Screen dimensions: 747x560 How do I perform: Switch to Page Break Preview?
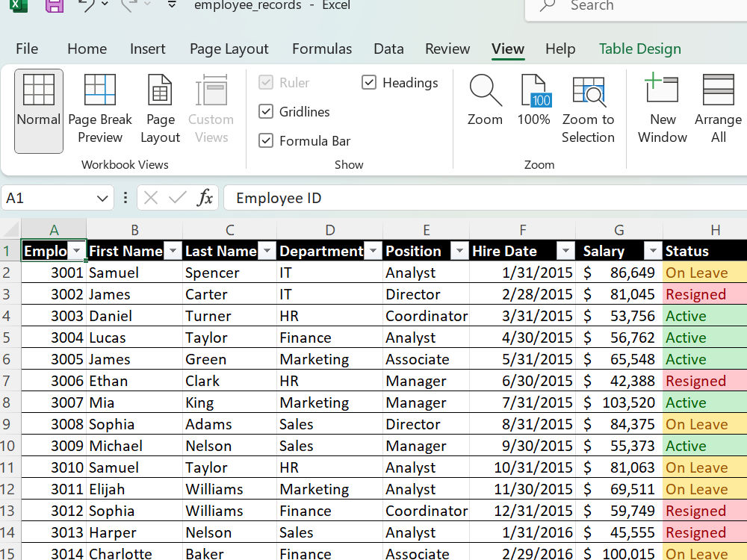point(100,109)
